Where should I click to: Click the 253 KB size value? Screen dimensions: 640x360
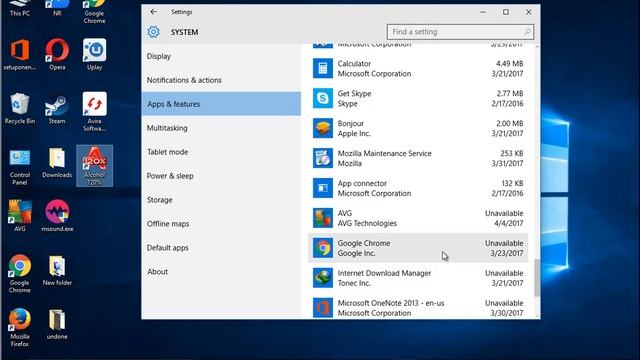point(512,153)
